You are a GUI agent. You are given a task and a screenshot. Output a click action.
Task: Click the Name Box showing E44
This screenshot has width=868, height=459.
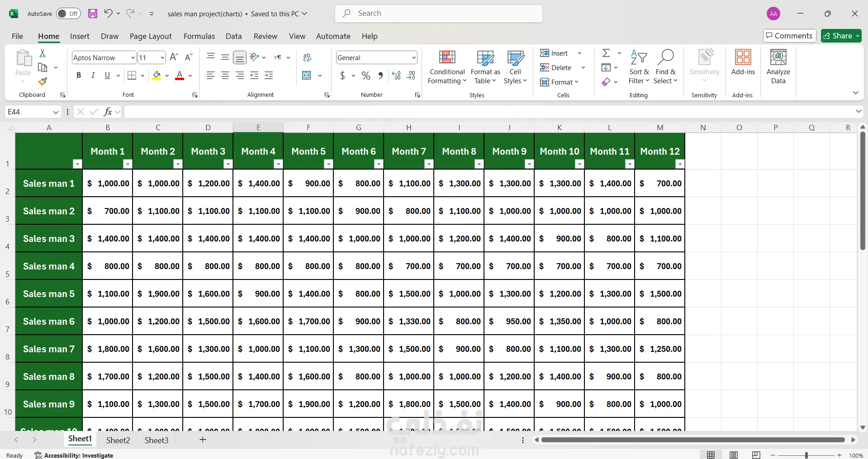(x=33, y=112)
